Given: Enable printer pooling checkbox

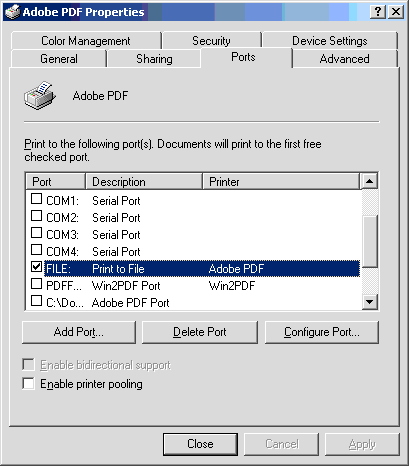Looking at the screenshot, I should tap(28, 383).
